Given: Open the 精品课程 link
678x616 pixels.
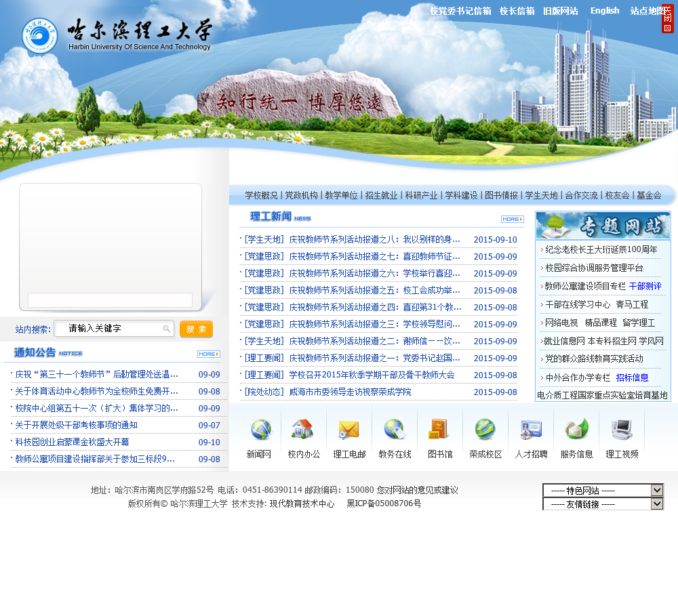Looking at the screenshot, I should pos(601,323).
